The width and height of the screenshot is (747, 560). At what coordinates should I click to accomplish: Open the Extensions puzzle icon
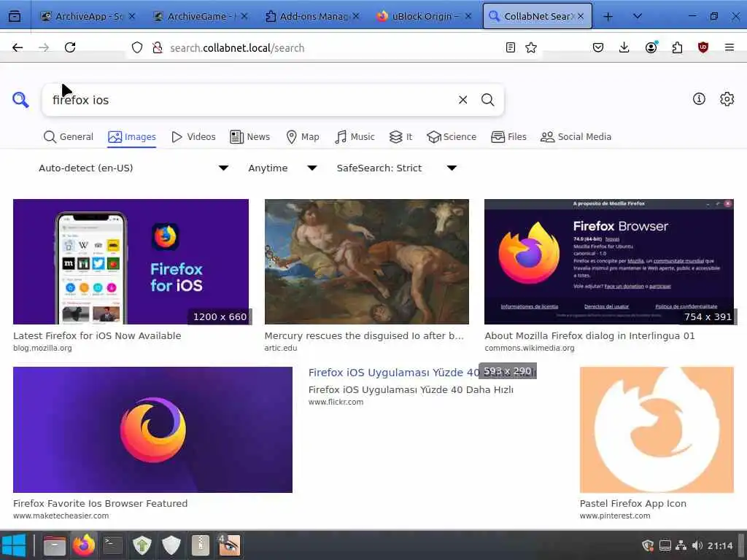677,47
